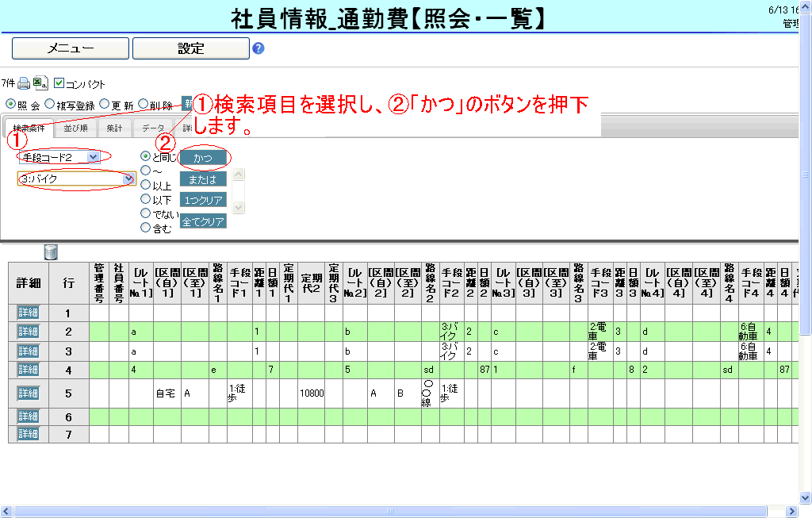
Task: Open help via blue question mark icon
Action: click(258, 48)
